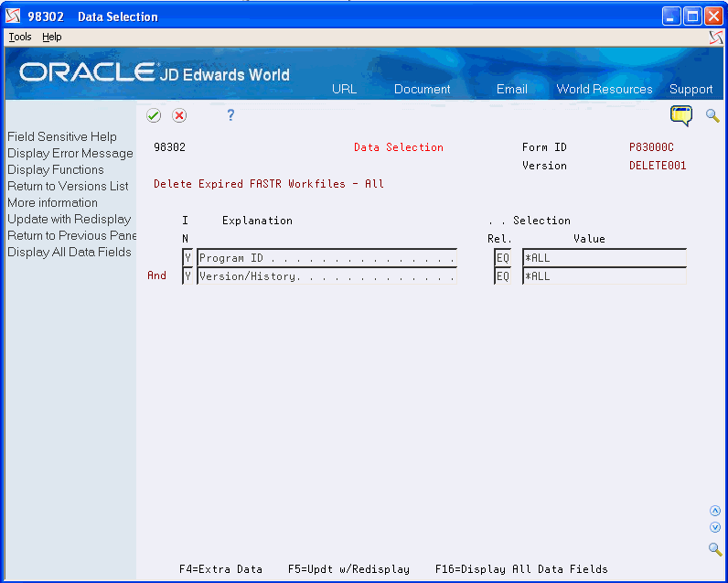Click the JD Edwards icon in menu bar right
This screenshot has width=728, height=583.
coord(716,38)
